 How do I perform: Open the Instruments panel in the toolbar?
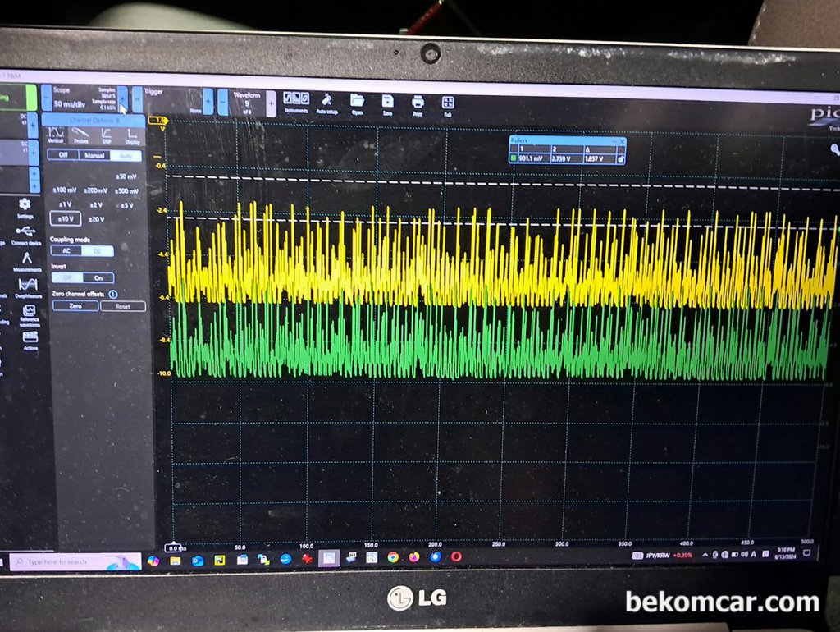tap(295, 102)
